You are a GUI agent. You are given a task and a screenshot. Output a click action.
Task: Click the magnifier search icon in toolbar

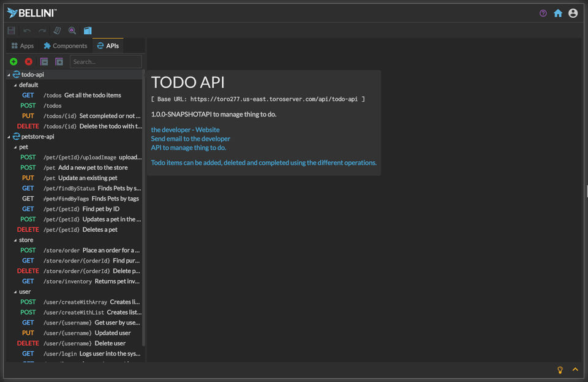(72, 31)
